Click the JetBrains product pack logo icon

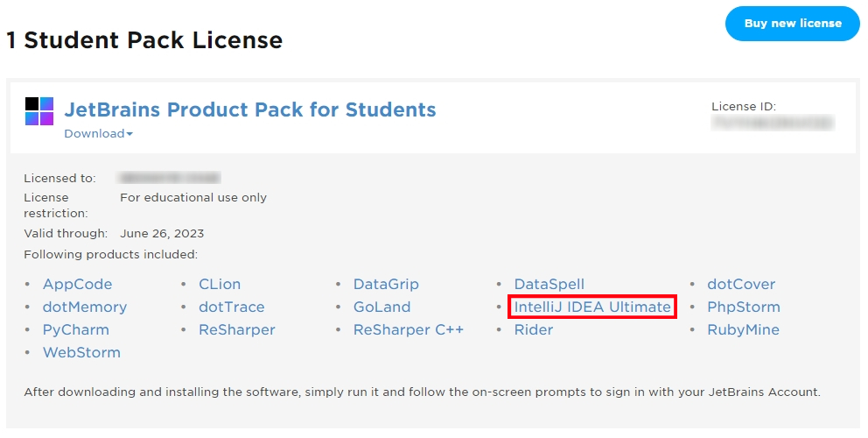click(39, 111)
